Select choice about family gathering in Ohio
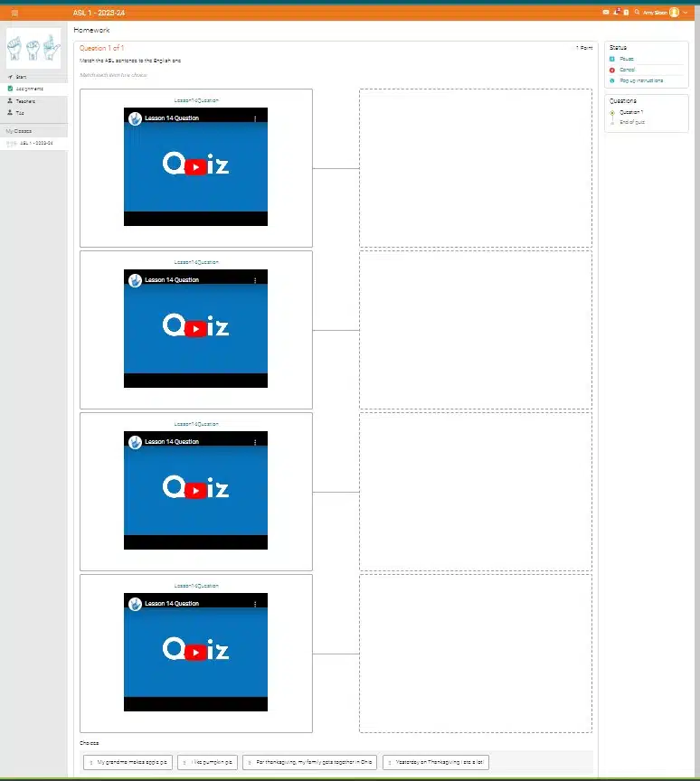Image resolution: width=700 pixels, height=781 pixels. coord(310,762)
